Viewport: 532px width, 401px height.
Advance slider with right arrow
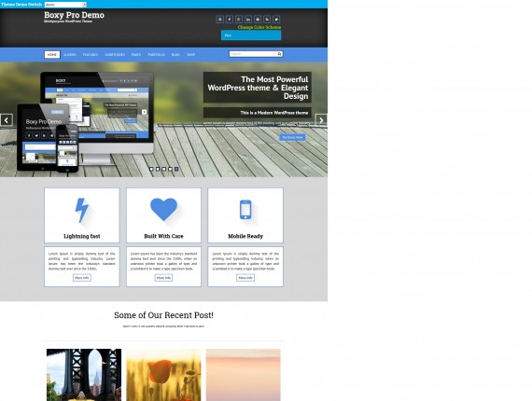point(321,120)
